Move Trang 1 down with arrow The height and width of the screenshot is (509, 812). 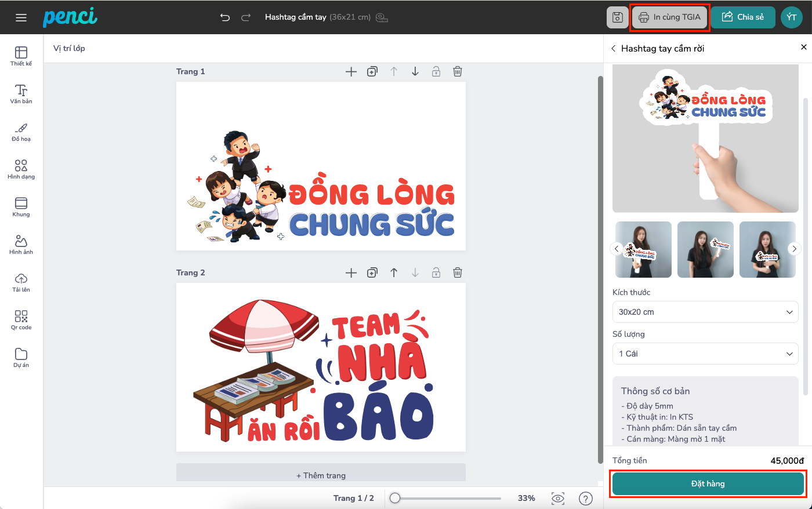(x=415, y=71)
